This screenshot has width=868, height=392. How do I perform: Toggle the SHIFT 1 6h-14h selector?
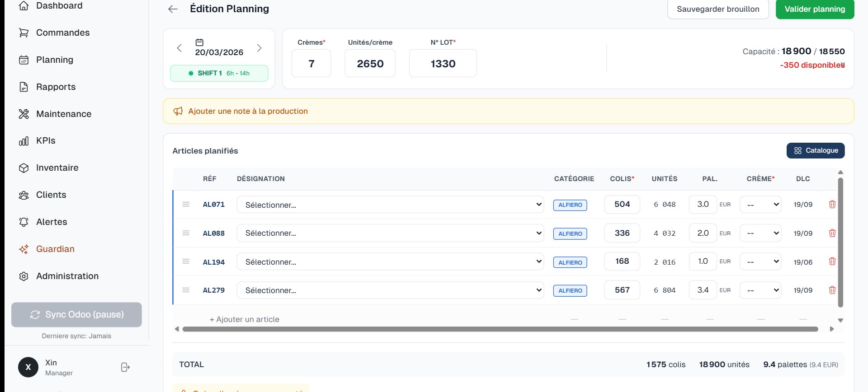[x=219, y=73]
